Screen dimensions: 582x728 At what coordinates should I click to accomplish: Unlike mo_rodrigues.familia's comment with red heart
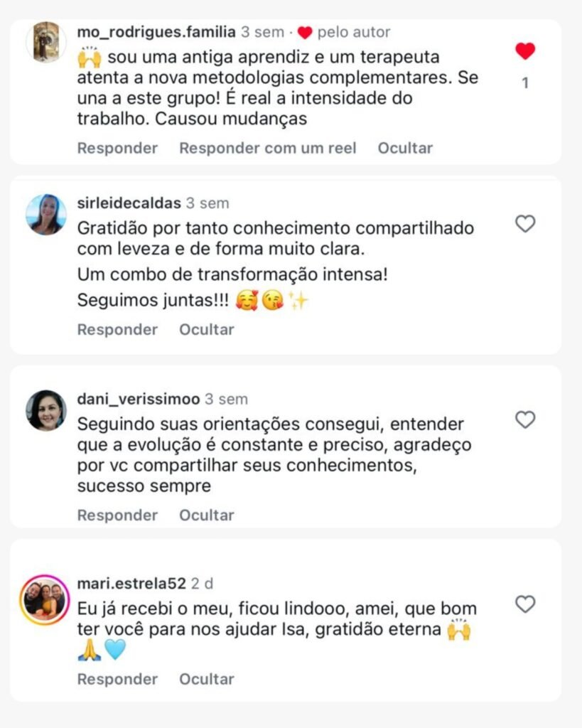(525, 51)
